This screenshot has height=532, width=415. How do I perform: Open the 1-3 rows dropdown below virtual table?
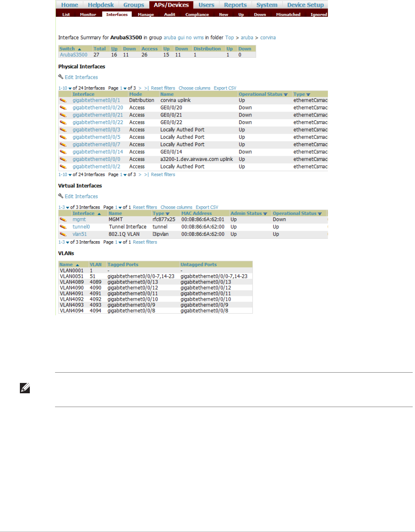click(x=64, y=242)
